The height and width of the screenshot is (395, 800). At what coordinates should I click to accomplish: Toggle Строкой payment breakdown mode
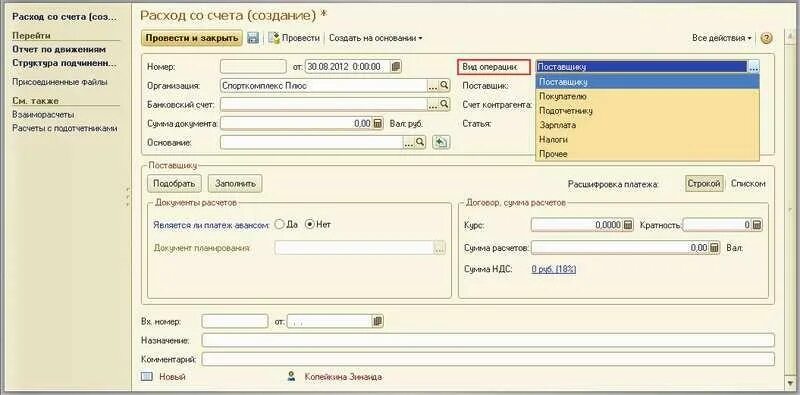pyautogui.click(x=704, y=184)
